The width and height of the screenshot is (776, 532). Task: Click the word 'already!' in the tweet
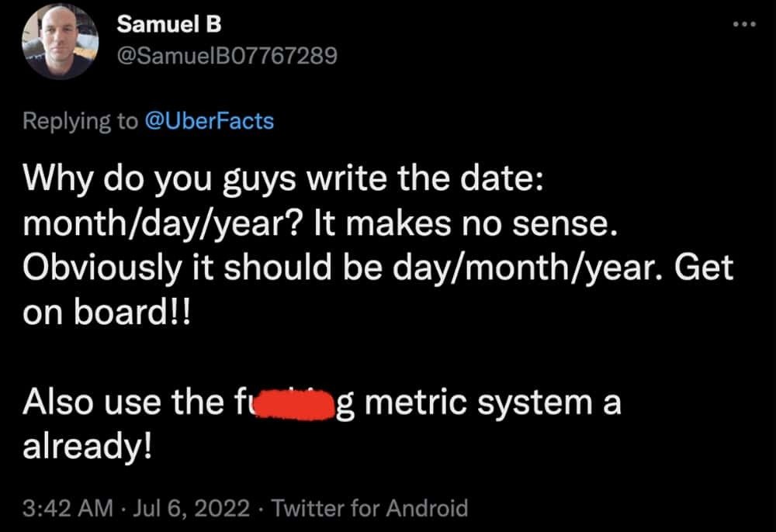tap(87, 447)
